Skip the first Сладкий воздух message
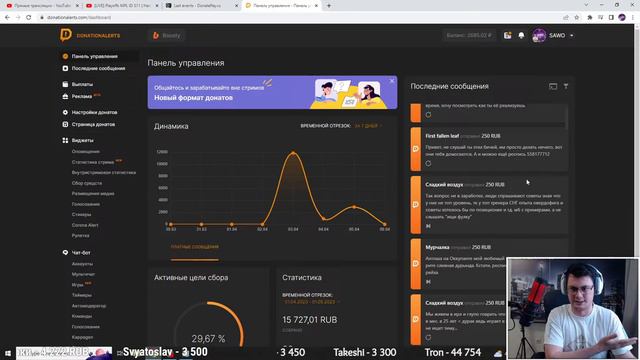The height and width of the screenshot is (360, 640). (x=428, y=226)
